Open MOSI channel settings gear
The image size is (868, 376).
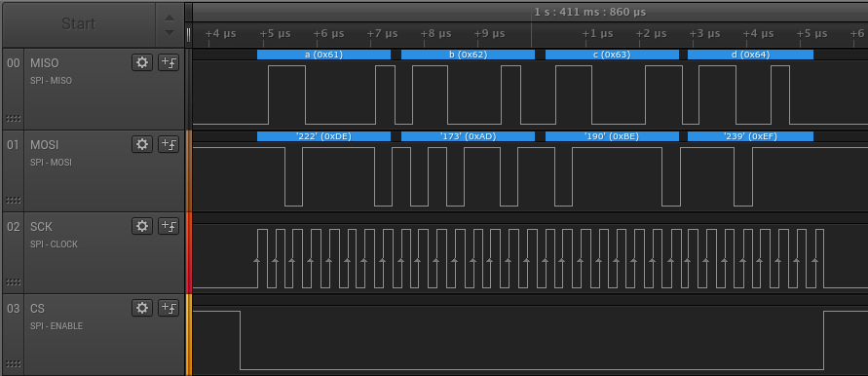142,144
